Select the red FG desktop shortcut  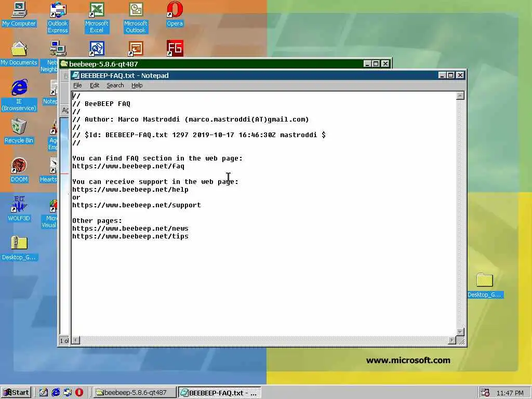pos(175,48)
